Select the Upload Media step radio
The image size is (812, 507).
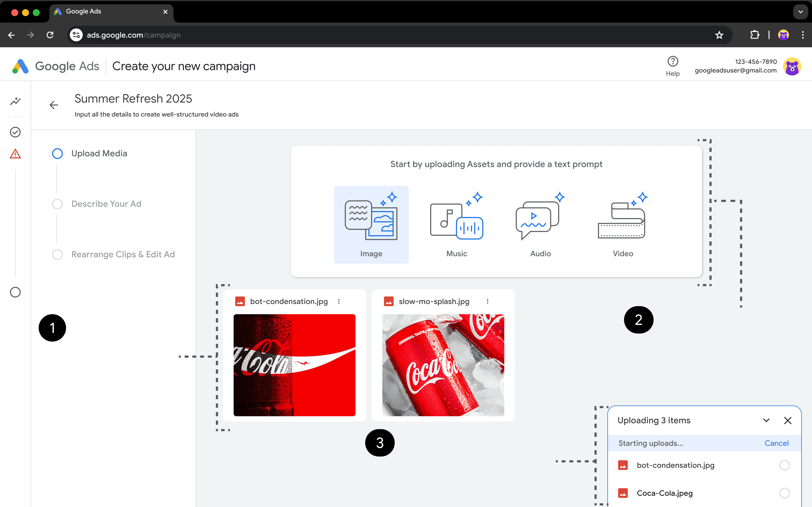[57, 154]
